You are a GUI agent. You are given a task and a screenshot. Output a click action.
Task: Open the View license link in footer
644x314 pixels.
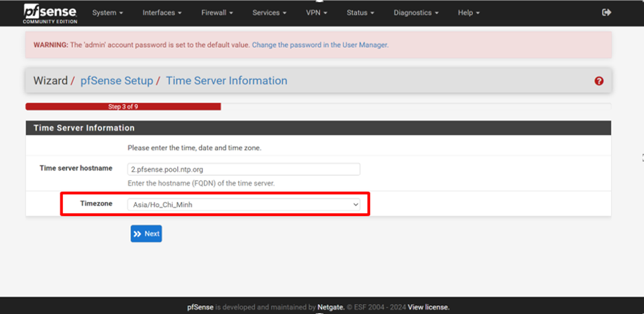(x=428, y=307)
